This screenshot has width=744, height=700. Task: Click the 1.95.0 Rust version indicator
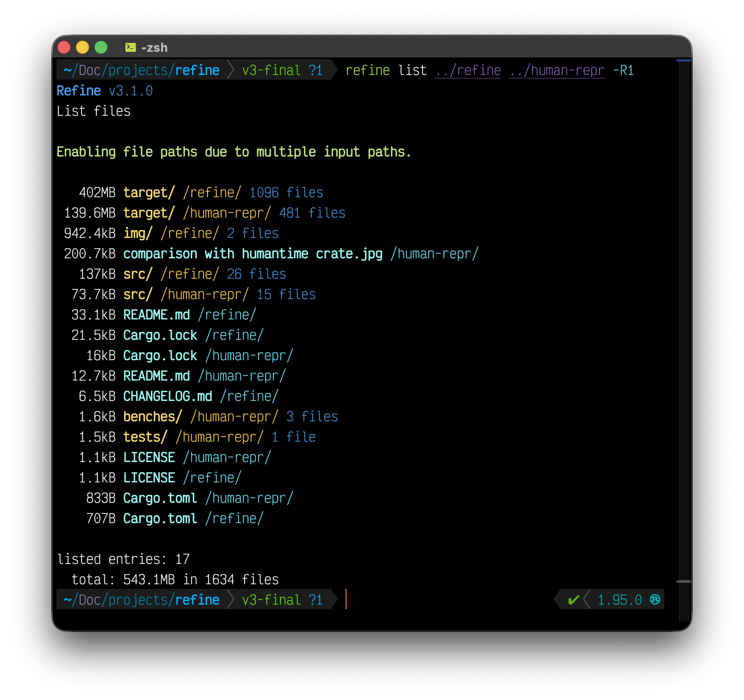(620, 600)
